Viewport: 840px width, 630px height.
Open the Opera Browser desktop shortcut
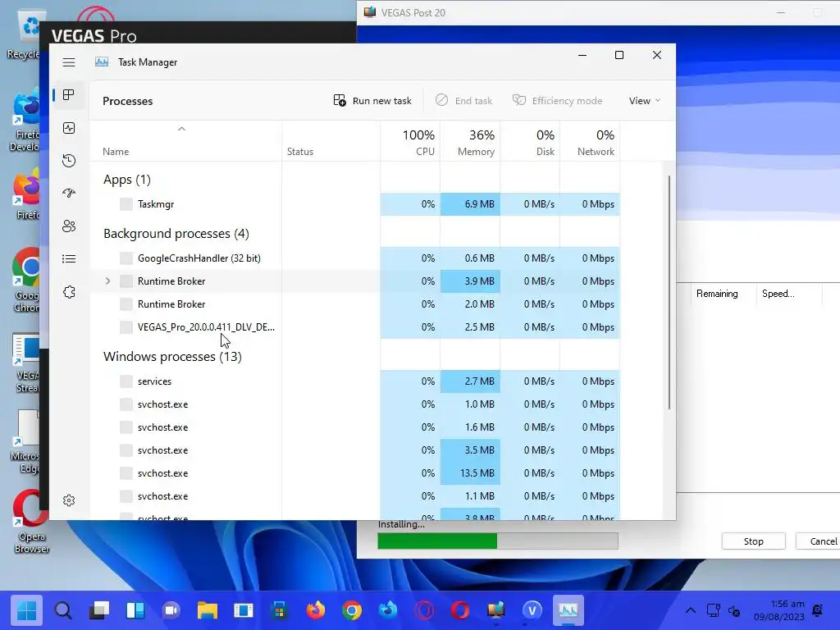click(30, 521)
